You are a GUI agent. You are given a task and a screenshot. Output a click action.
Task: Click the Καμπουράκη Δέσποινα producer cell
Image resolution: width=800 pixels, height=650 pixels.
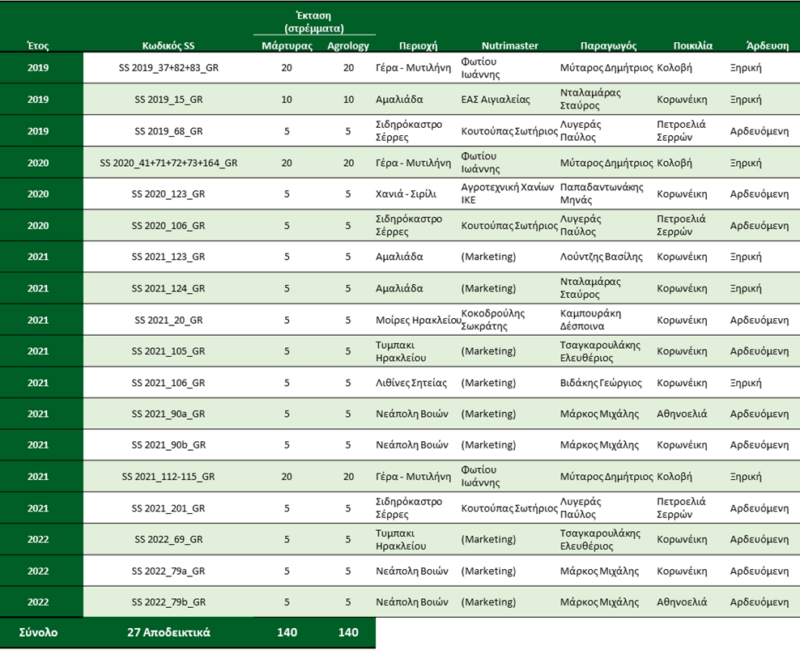(601, 320)
